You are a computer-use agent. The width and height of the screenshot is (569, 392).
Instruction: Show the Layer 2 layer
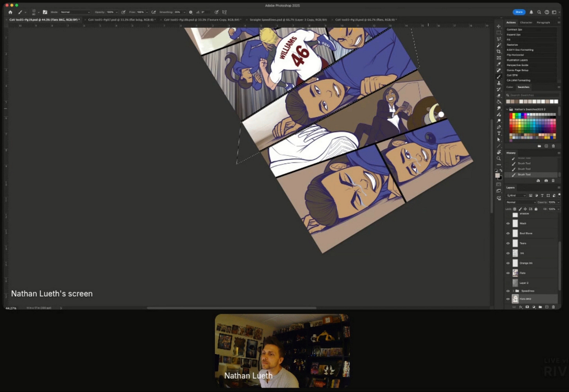[508, 283]
